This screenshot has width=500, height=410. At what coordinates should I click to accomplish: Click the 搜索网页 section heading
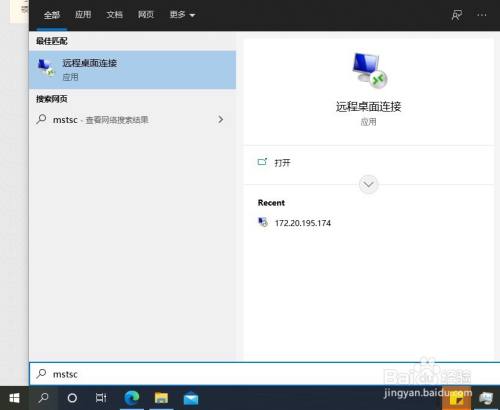[x=52, y=99]
